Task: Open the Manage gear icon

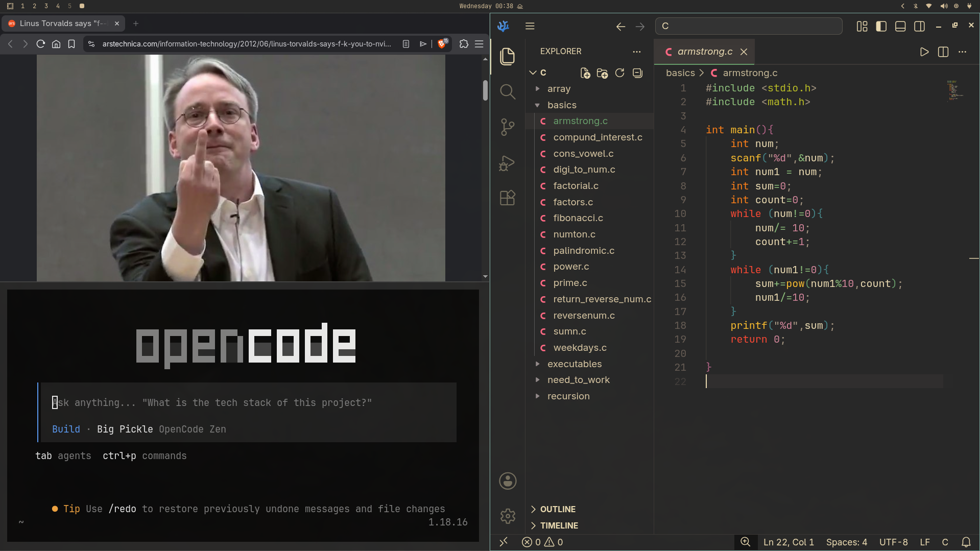Action: 508,516
